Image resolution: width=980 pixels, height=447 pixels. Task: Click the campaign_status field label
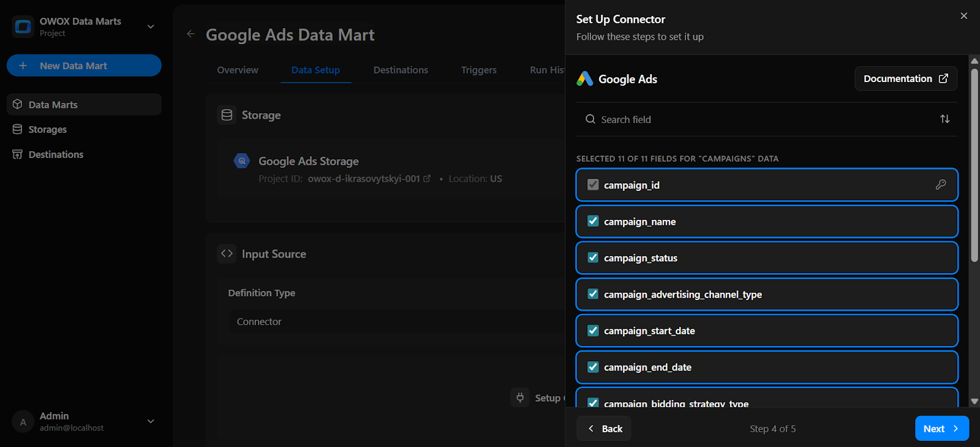tap(641, 258)
